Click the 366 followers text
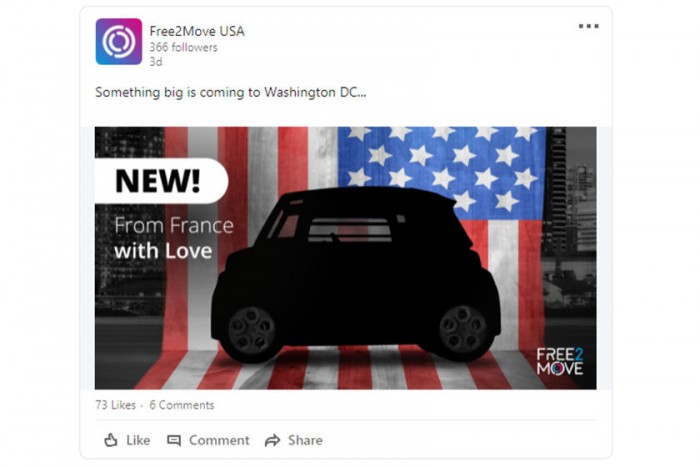 (183, 47)
